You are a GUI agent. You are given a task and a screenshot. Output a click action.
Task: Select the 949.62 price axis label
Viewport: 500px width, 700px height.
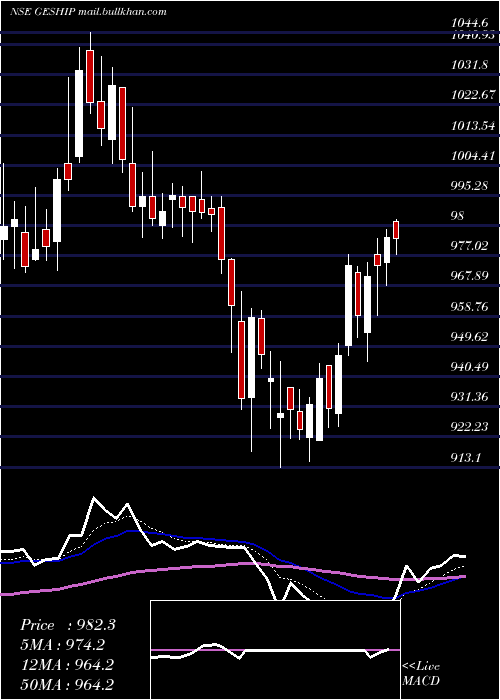[470, 336]
